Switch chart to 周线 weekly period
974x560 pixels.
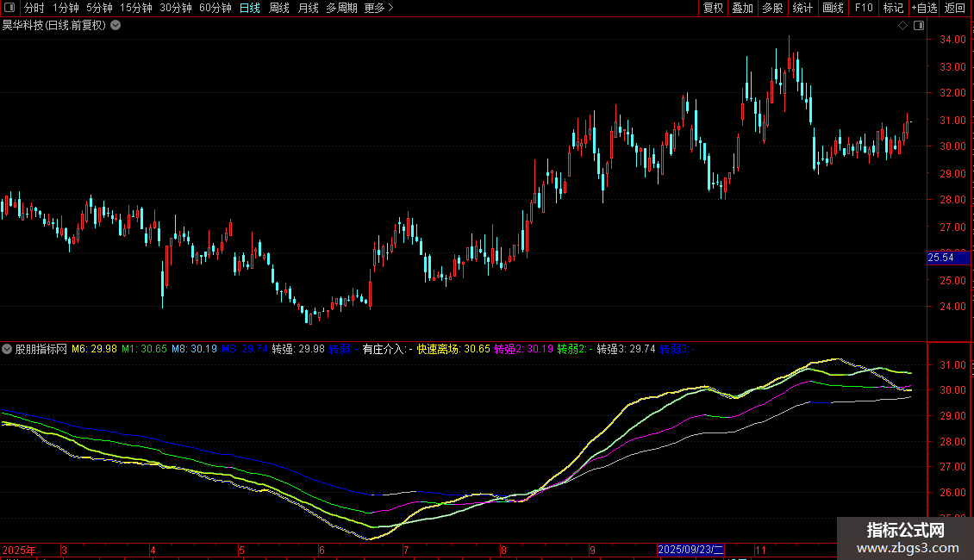278,8
